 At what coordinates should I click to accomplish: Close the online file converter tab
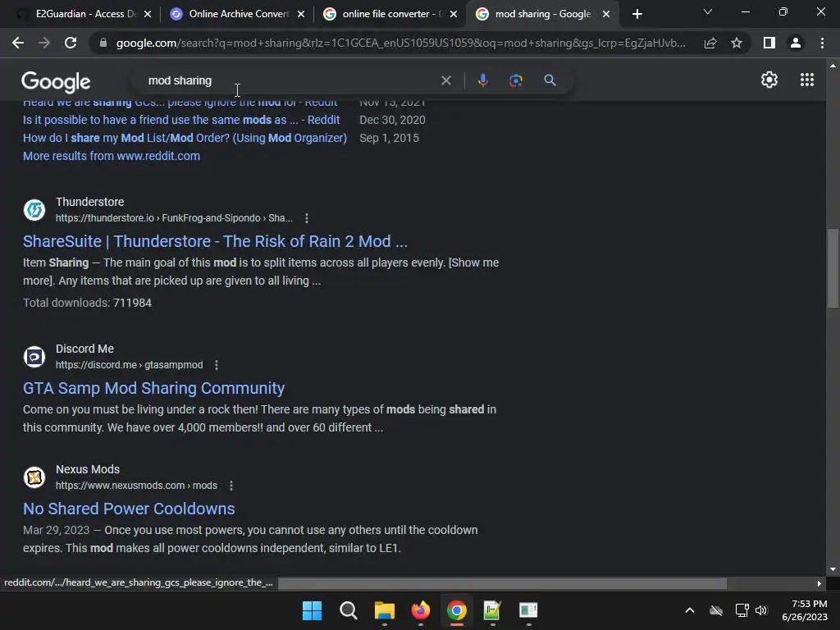(454, 14)
